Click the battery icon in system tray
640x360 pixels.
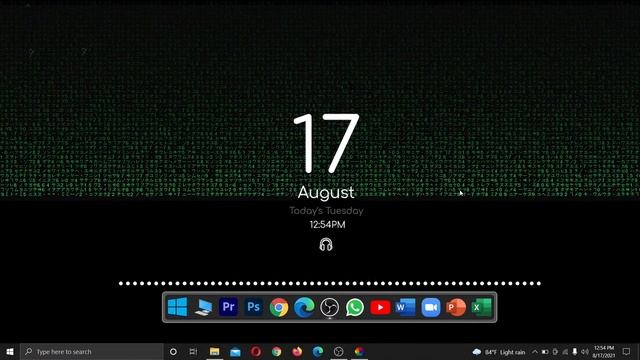click(545, 352)
